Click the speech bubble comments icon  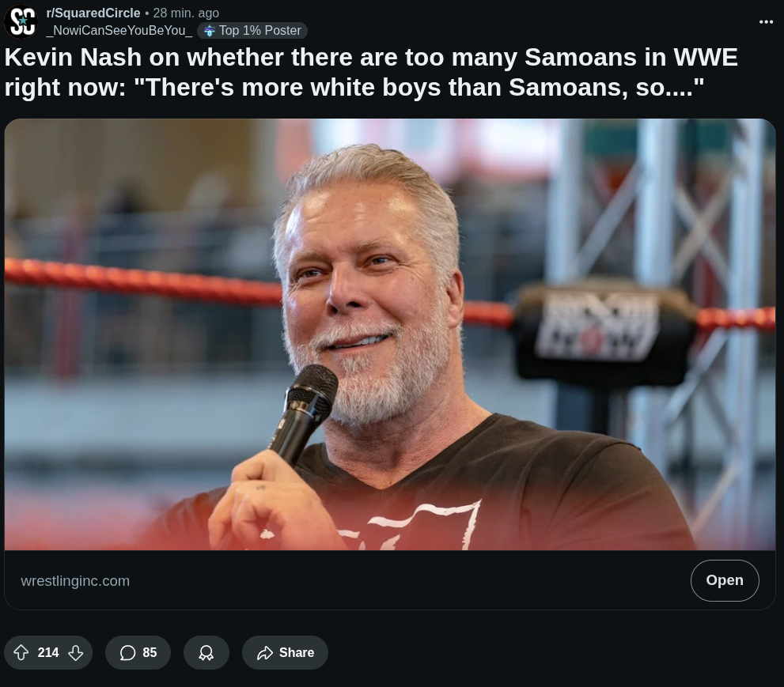[x=127, y=653]
